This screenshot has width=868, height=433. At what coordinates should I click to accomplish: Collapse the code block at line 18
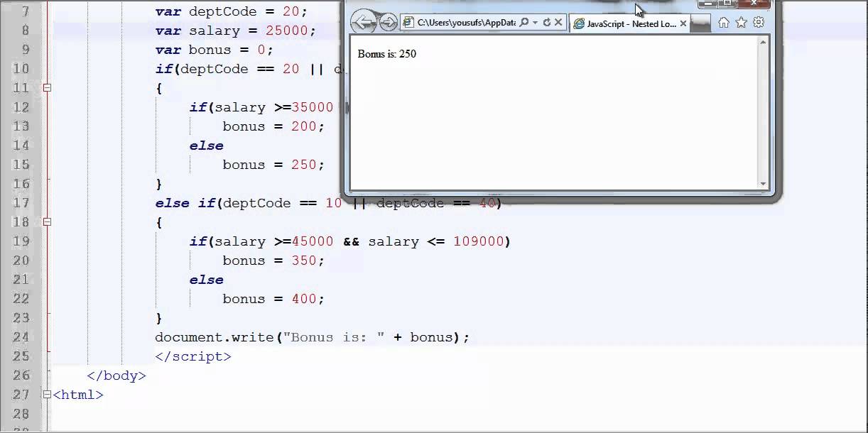tap(47, 222)
